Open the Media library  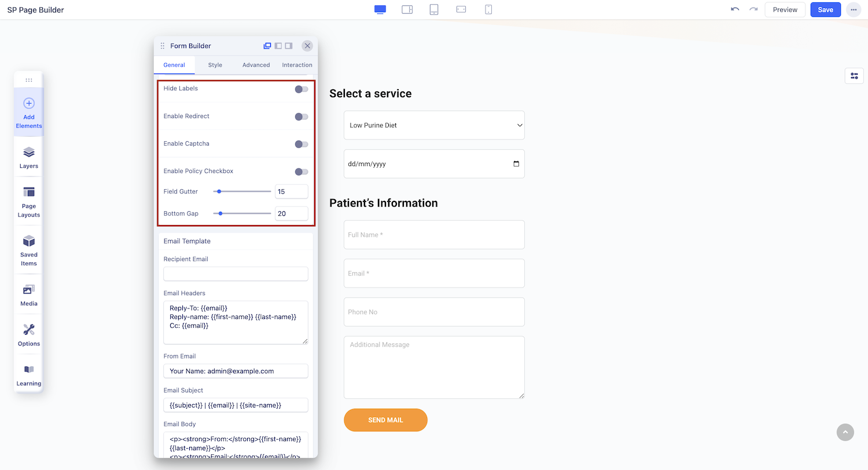coord(29,295)
